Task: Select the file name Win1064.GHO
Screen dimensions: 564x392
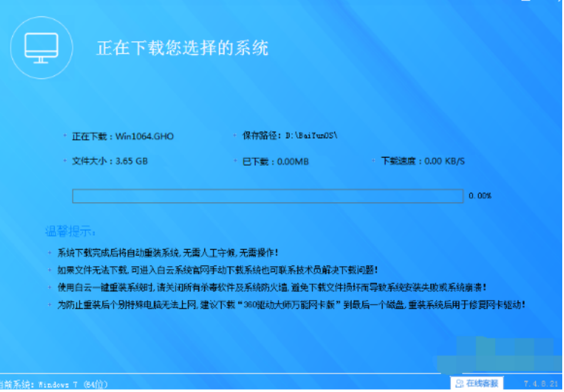Action: click(144, 136)
